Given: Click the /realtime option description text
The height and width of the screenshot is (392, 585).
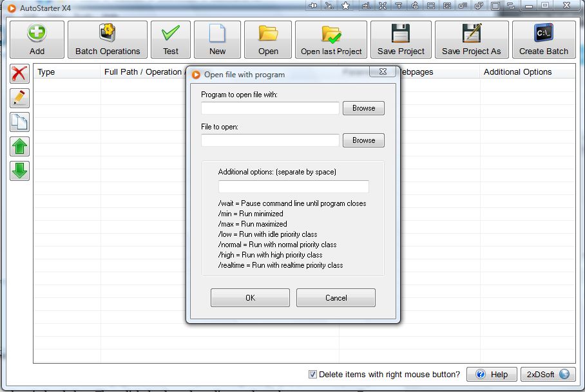Looking at the screenshot, I should (280, 265).
